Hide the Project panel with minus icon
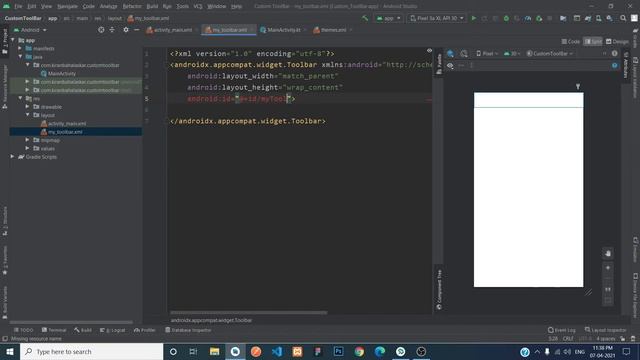Image resolution: width=640 pixels, height=360 pixels. (x=137, y=30)
